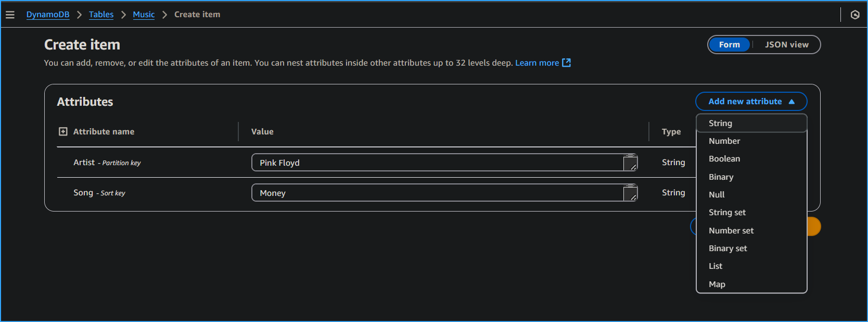Viewport: 868px width, 322px height.
Task: Expand all attributes with the plus icon
Action: point(63,131)
